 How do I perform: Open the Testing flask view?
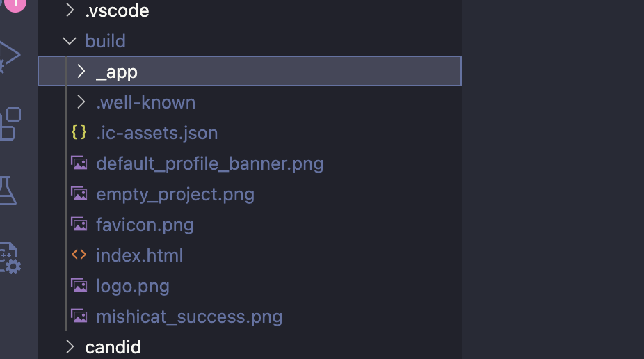point(7,190)
